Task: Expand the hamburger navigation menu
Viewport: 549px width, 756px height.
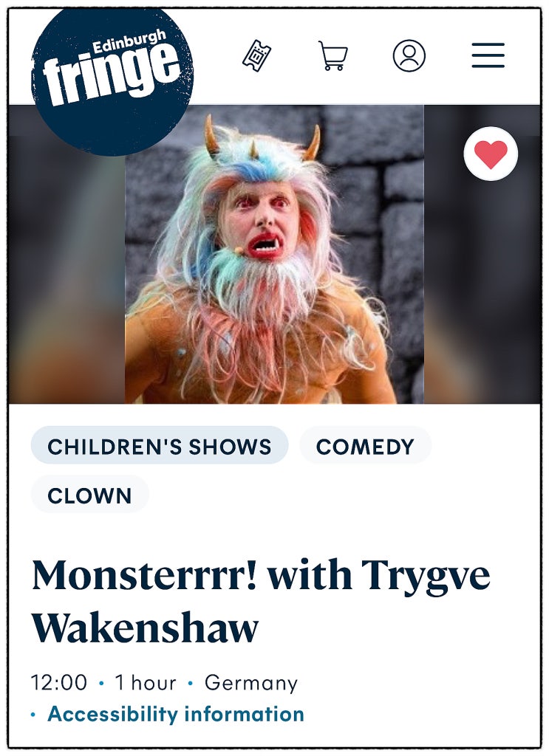Action: 488,55
